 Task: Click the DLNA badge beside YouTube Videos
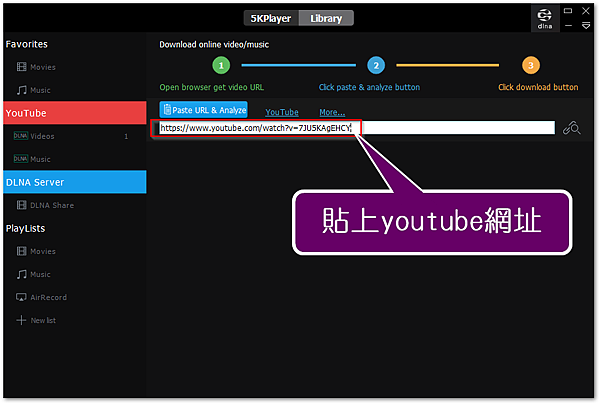21,136
